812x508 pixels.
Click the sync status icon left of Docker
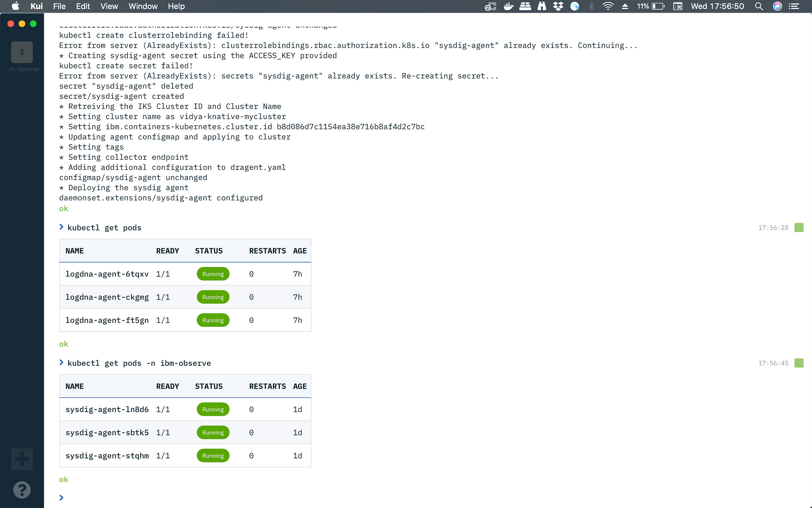(x=490, y=6)
